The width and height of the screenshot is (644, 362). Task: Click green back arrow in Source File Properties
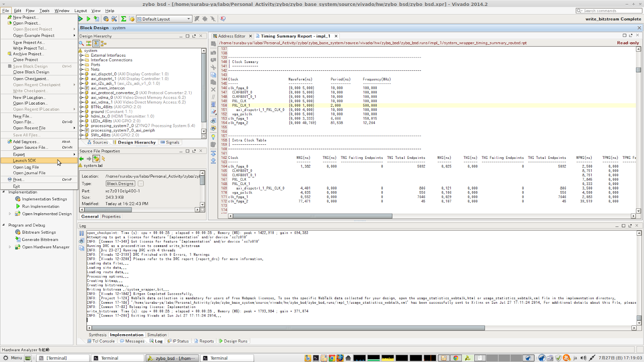pos(82,158)
